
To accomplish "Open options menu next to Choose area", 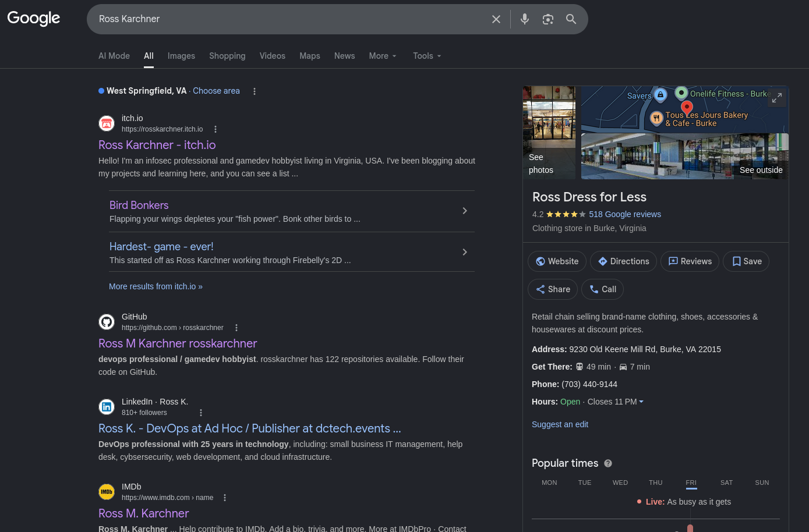I will [x=255, y=91].
